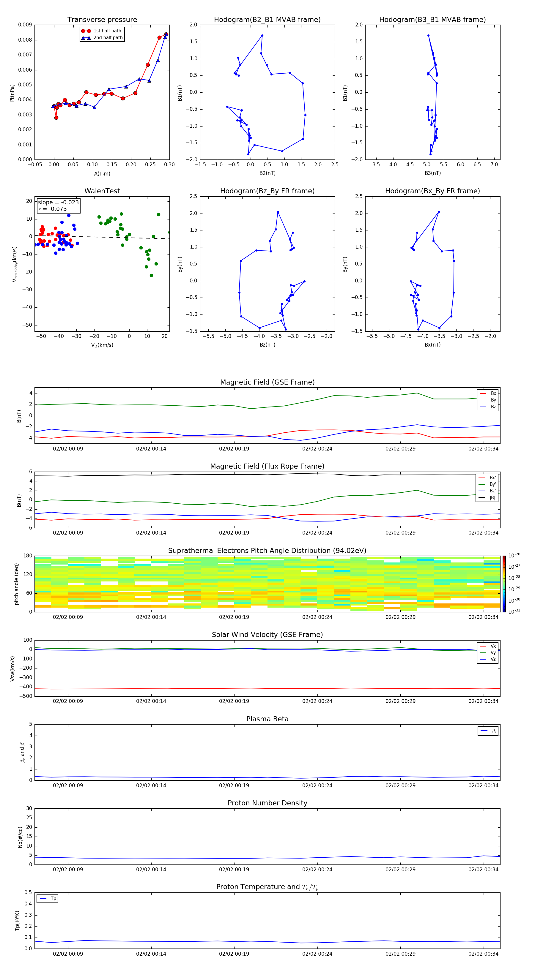This screenshot has width=535, height=980.
Task: Click the 'Magnetic Field (GSE Frame)' title
Action: [267, 382]
